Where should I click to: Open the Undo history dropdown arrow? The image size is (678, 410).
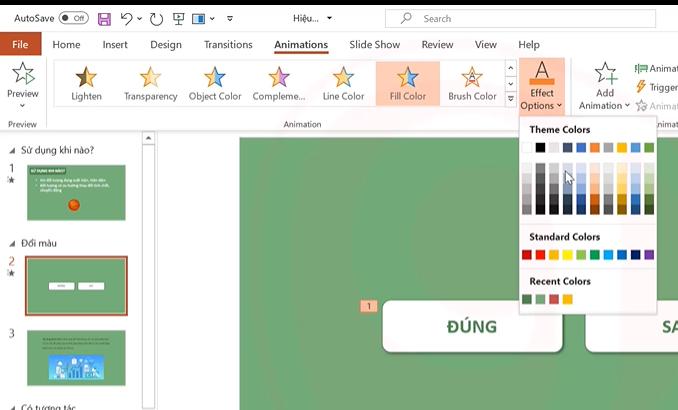tap(139, 19)
